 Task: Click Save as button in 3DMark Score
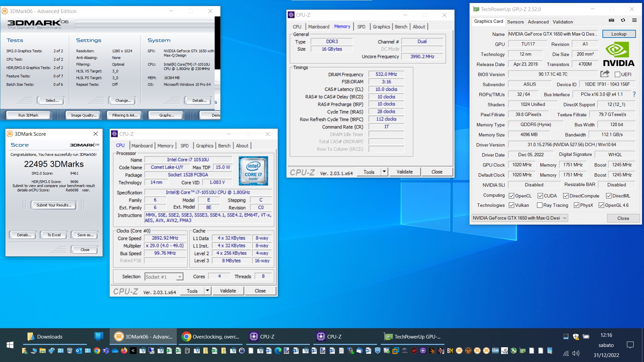coord(85,235)
